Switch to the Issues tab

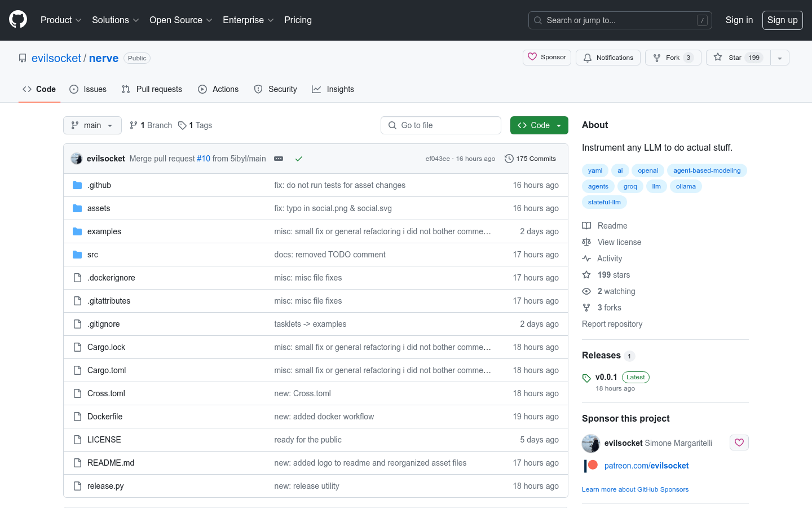[88, 89]
